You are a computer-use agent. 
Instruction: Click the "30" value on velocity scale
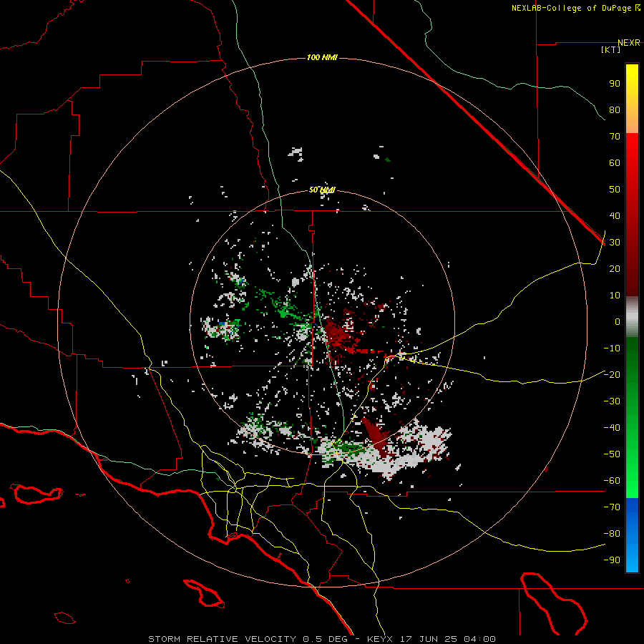click(615, 243)
